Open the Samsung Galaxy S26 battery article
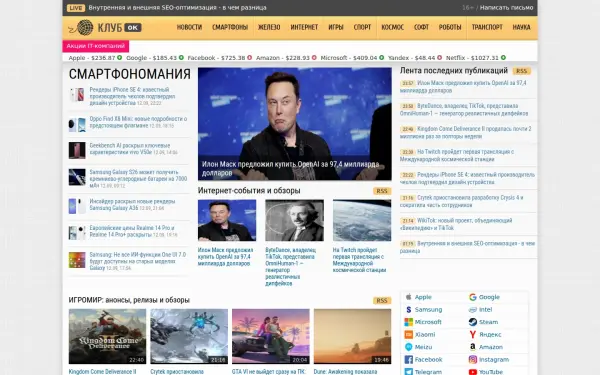The height and width of the screenshot is (375, 600). click(x=138, y=179)
